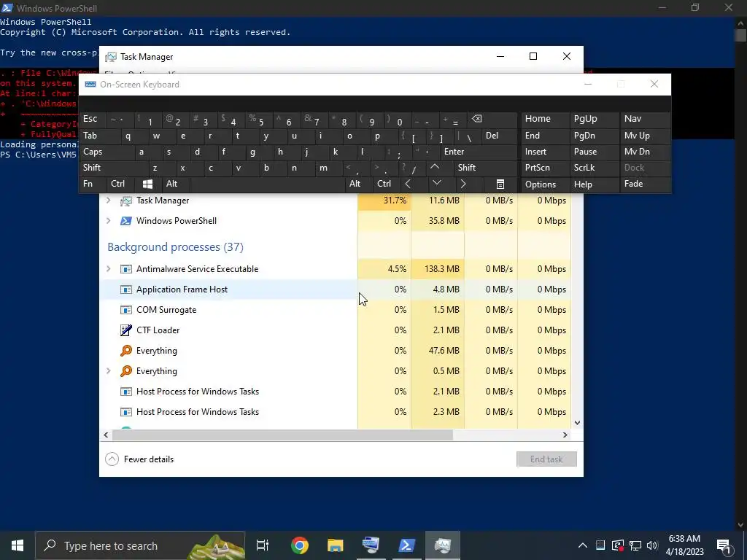The height and width of the screenshot is (560, 747).
Task: Click the volume icon in system tray
Action: pyautogui.click(x=652, y=545)
